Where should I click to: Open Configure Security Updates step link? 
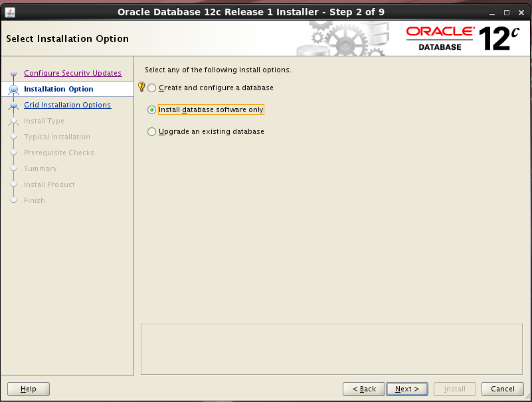[72, 73]
